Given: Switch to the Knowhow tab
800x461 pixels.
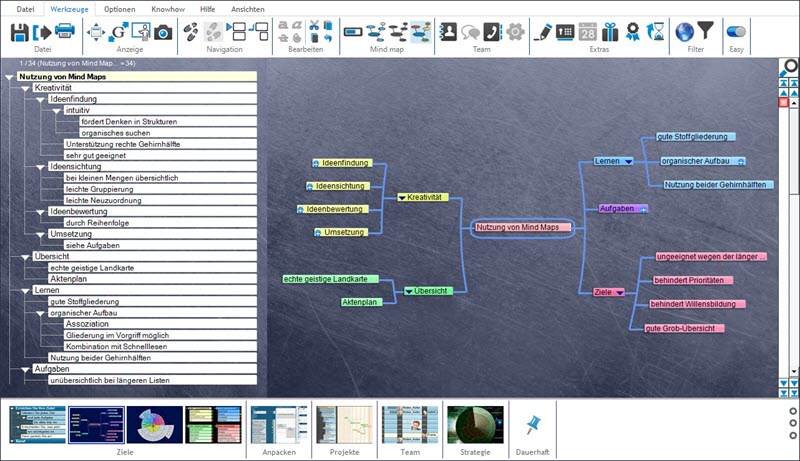Looking at the screenshot, I should point(166,8).
